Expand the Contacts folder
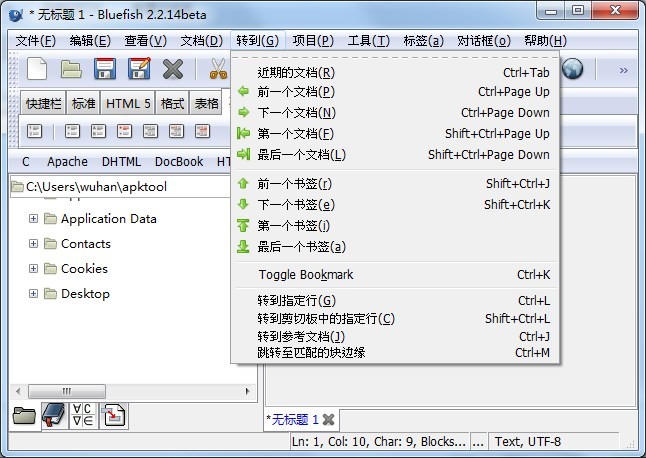Viewport: 646px width, 458px height. pyautogui.click(x=33, y=243)
